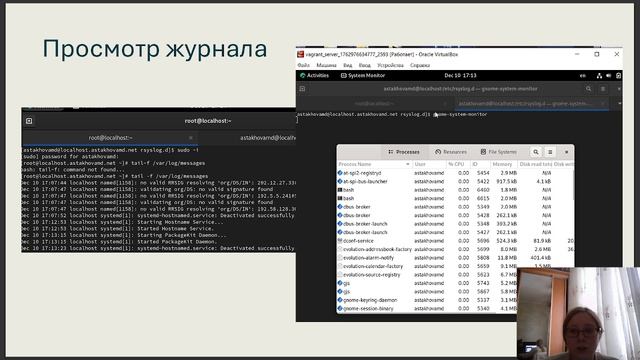Select the dbus-broker-launch process with ID 5348
640x360 pixels.
click(455, 224)
